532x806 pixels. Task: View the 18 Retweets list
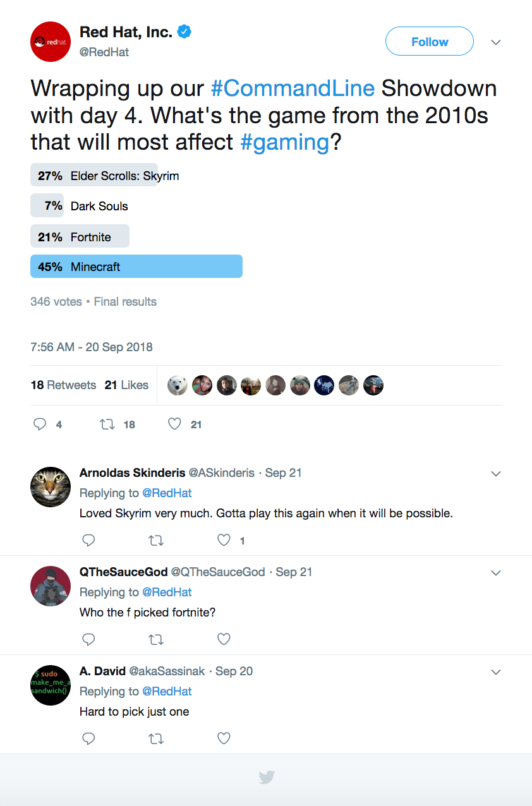(x=63, y=385)
